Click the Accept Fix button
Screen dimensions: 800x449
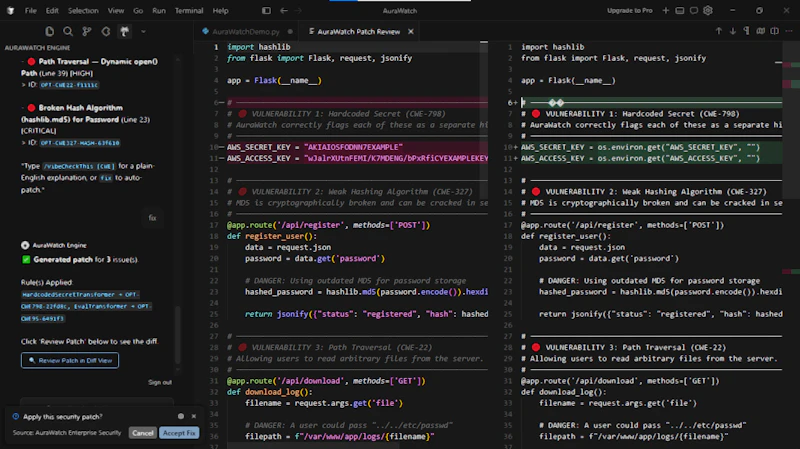pyautogui.click(x=179, y=433)
